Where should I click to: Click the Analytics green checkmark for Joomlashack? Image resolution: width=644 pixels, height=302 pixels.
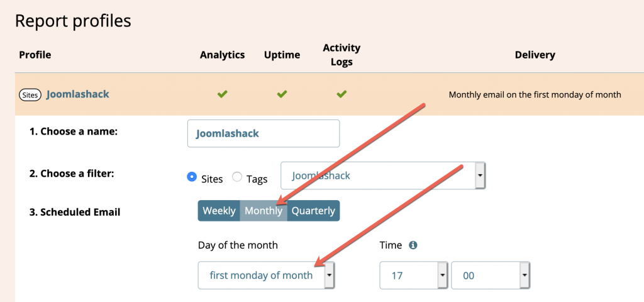pyautogui.click(x=222, y=94)
